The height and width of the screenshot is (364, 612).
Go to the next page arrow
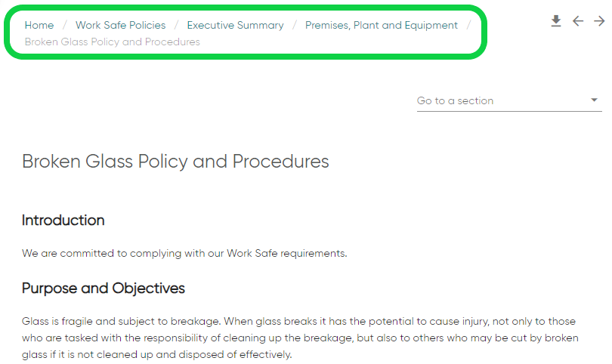pyautogui.click(x=599, y=21)
